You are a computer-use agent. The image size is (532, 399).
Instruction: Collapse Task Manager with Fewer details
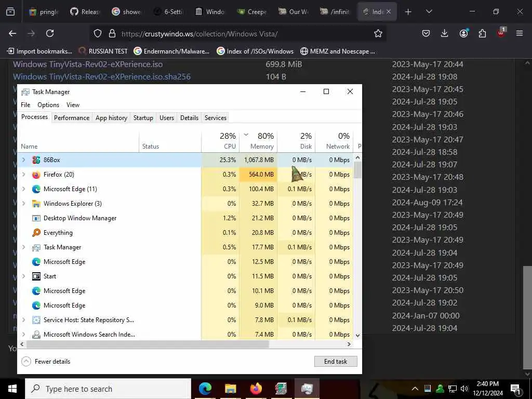click(x=46, y=362)
